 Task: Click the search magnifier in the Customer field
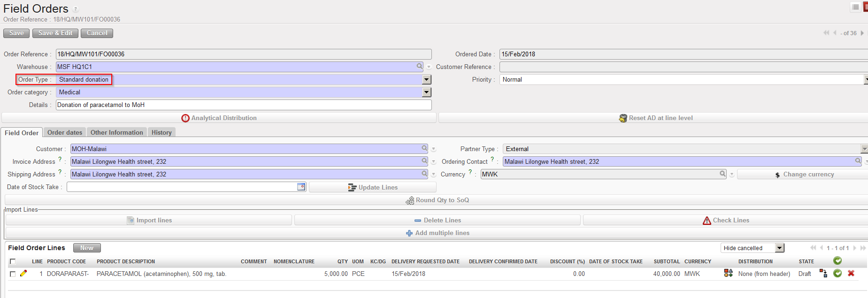424,148
